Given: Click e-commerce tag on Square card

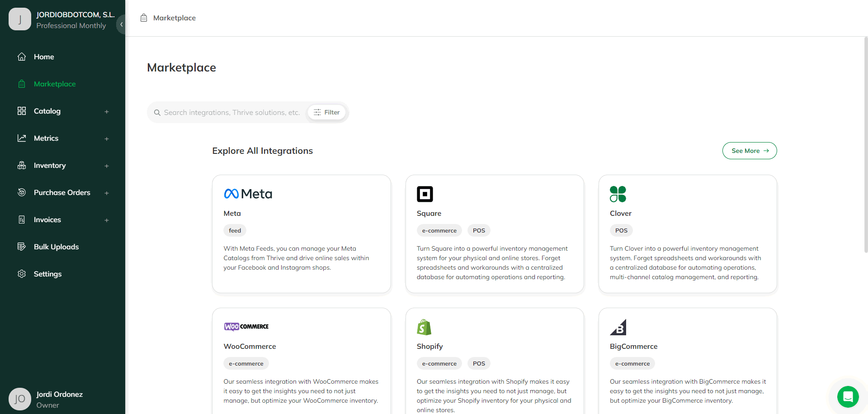Looking at the screenshot, I should pos(439,230).
